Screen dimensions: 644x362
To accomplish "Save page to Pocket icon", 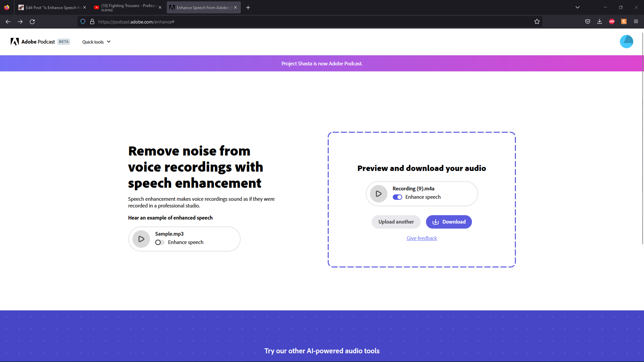I will pyautogui.click(x=587, y=22).
